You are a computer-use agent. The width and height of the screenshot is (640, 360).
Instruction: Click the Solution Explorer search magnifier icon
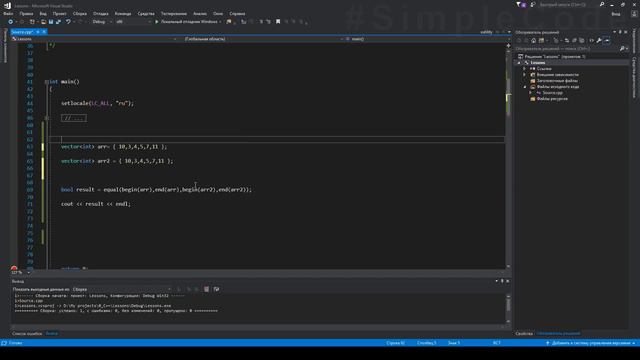click(622, 49)
